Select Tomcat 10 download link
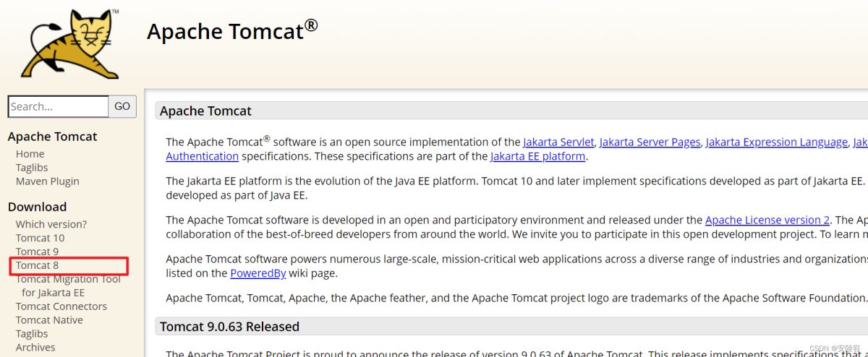 (40, 238)
